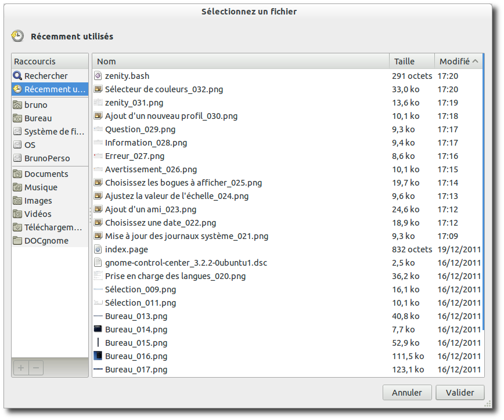504x420 pixels.
Task: Click the Rechercher magnifier icon in sidebar
Action: tap(17, 76)
